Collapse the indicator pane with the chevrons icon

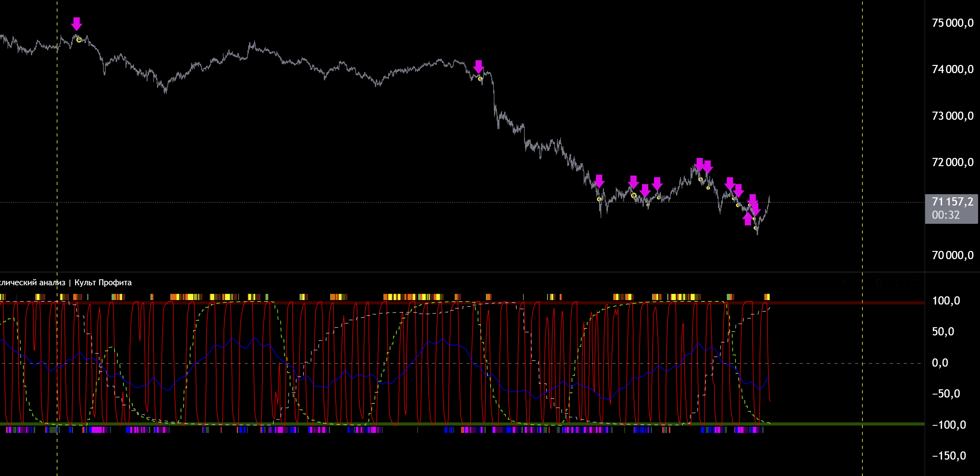[x=897, y=282]
